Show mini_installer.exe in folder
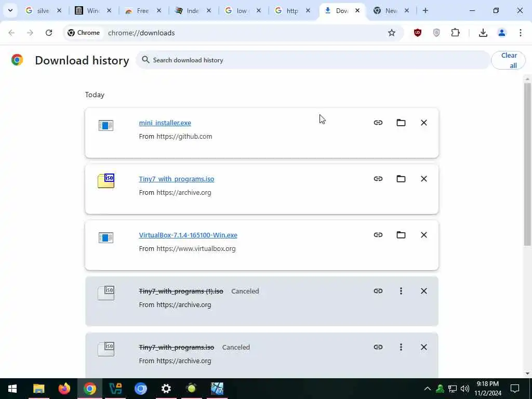The image size is (532, 399). (401, 123)
